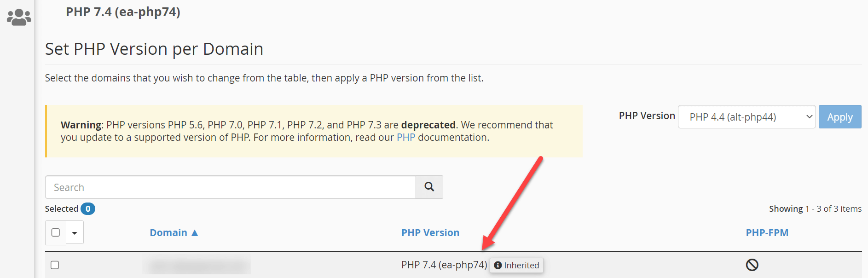This screenshot has width=868, height=278.
Task: Click the "Showing 1 - 3 of 3 items" text
Action: click(x=815, y=209)
